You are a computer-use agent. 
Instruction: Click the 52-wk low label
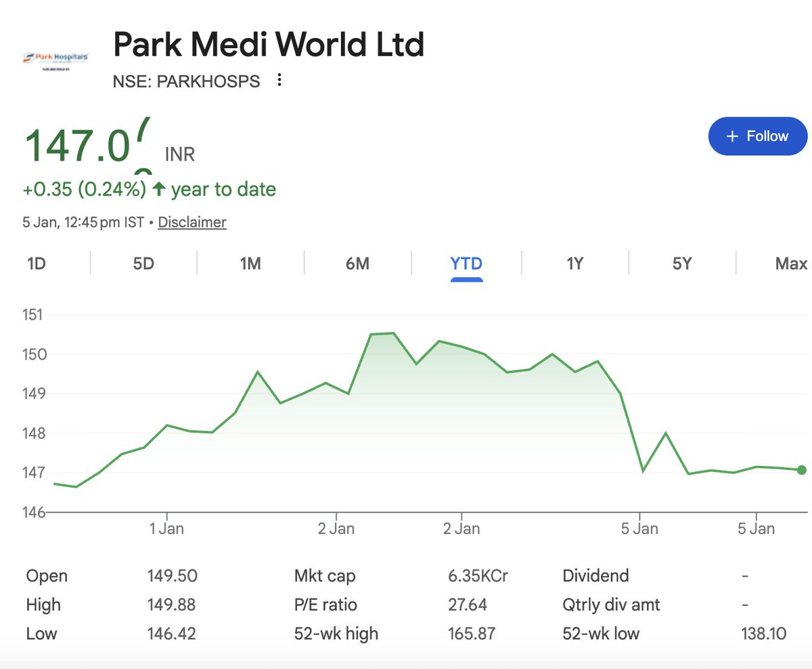(x=601, y=634)
